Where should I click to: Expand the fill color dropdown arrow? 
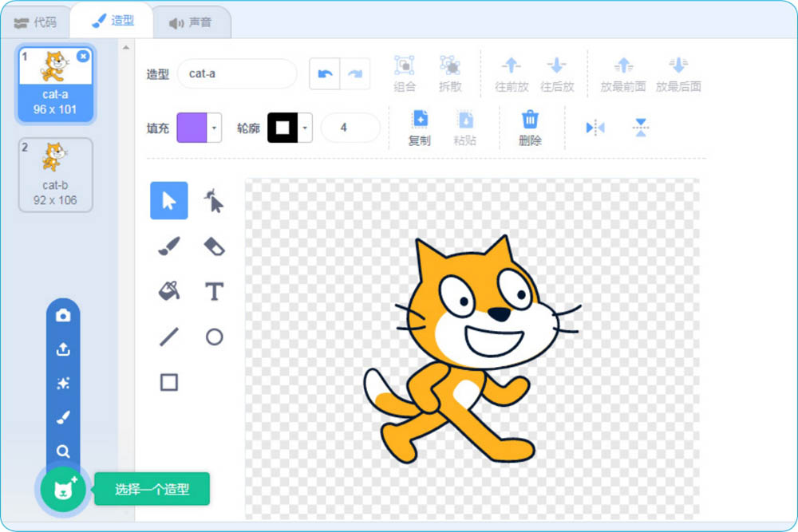coord(214,128)
